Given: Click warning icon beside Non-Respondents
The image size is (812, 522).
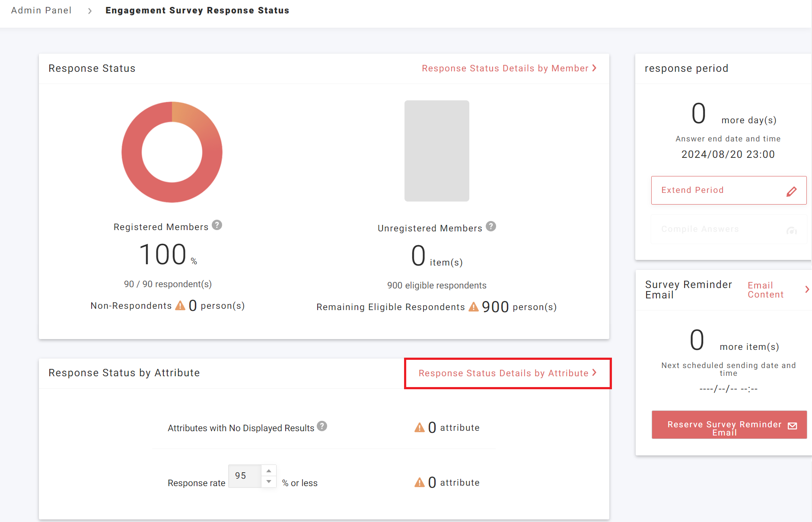Looking at the screenshot, I should pos(180,306).
